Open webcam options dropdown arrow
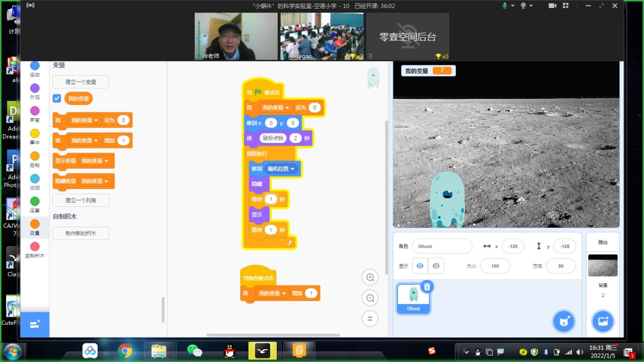Screen dimensions: 644x362 click(x=531, y=6)
